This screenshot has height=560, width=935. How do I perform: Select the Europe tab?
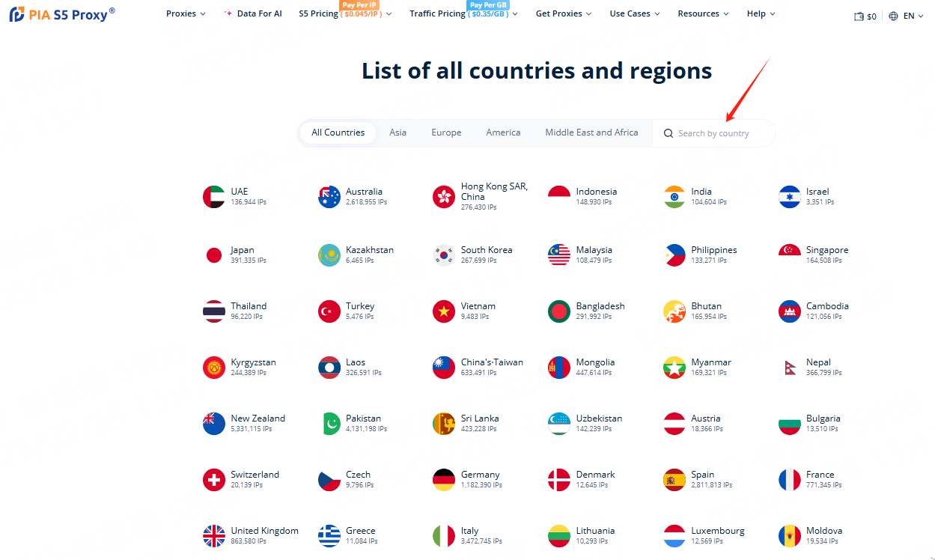446,133
